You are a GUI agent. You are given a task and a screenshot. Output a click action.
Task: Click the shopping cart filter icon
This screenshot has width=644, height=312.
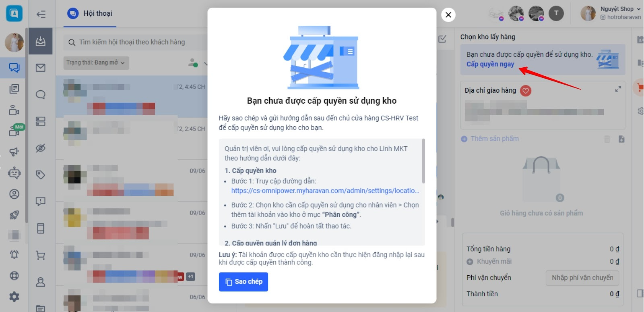[41, 255]
